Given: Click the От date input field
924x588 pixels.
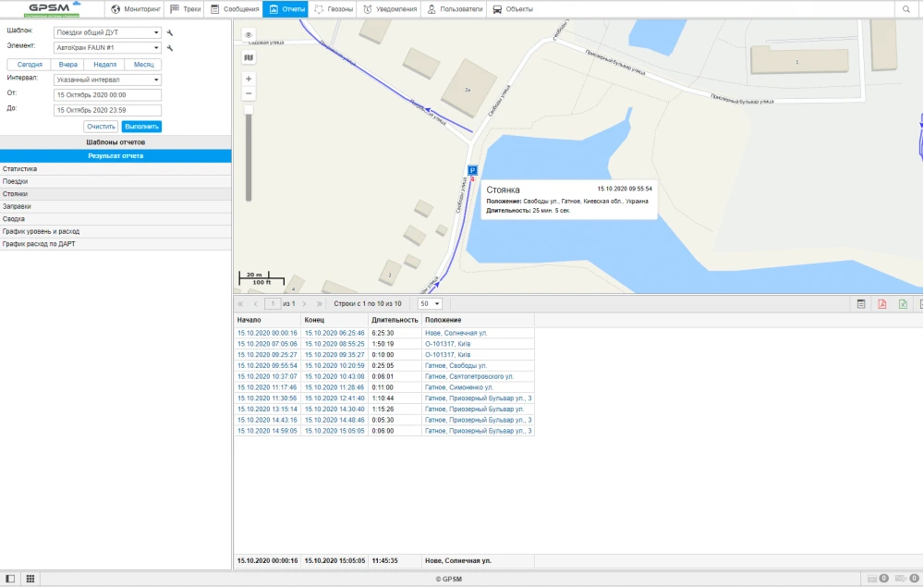Looking at the screenshot, I should coord(107,94).
